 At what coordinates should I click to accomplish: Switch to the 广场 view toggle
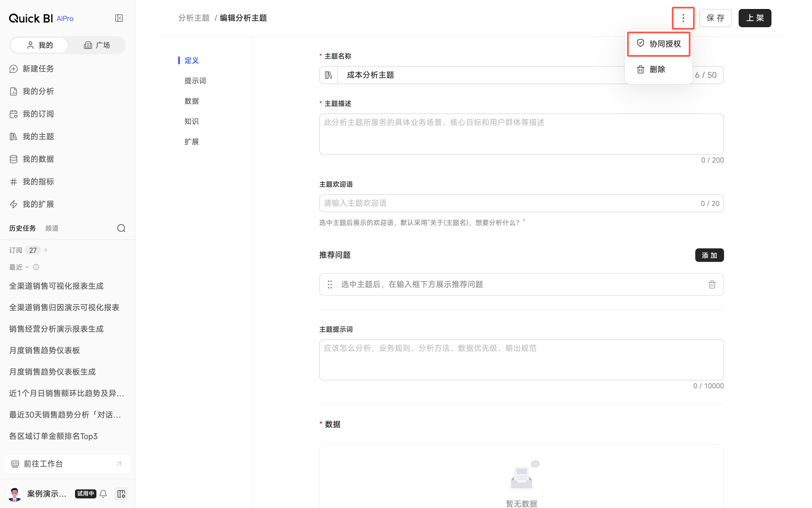coord(97,45)
